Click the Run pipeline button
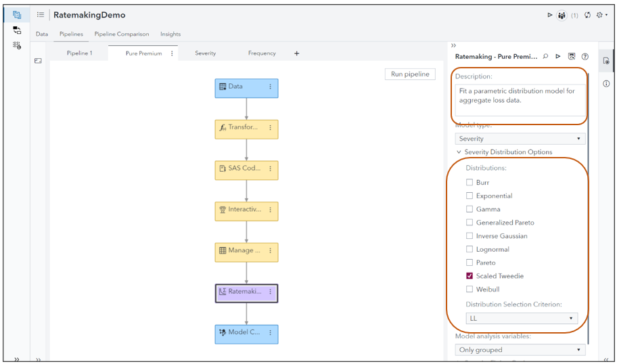Viewport: 617px width, 364px height. (410, 74)
